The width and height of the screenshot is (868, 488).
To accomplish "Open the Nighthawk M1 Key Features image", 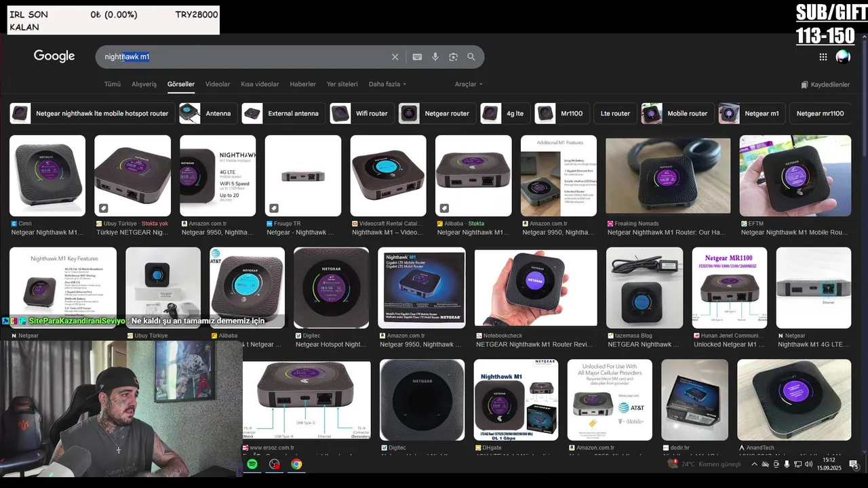I will click(x=63, y=287).
